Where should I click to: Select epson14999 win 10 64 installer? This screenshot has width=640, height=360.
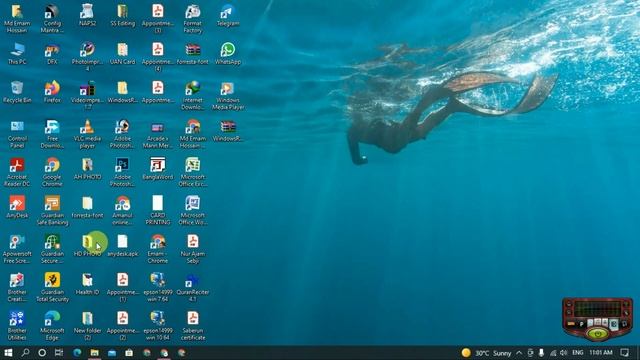(x=158, y=326)
